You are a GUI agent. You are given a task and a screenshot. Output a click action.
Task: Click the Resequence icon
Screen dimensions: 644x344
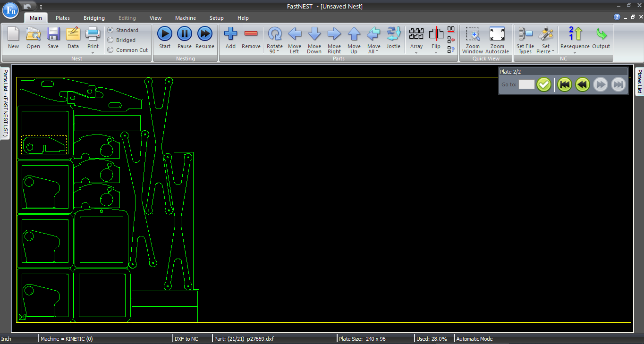point(575,34)
